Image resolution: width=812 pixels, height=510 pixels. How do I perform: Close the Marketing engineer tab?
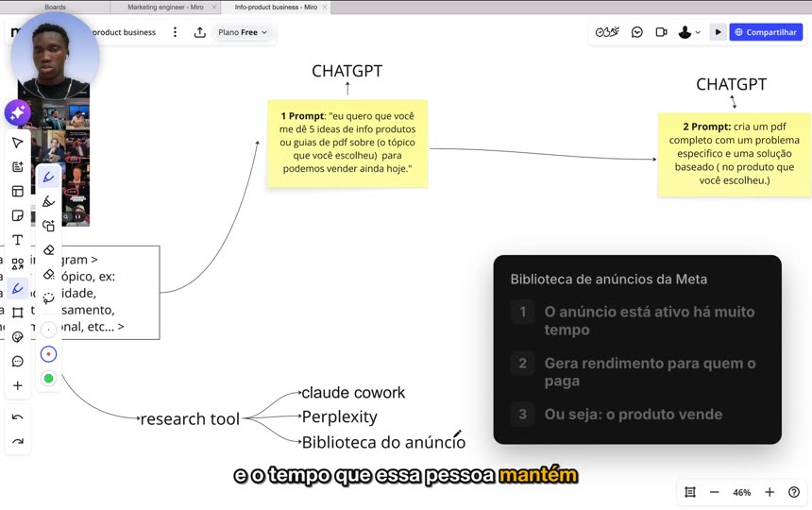coord(214,8)
